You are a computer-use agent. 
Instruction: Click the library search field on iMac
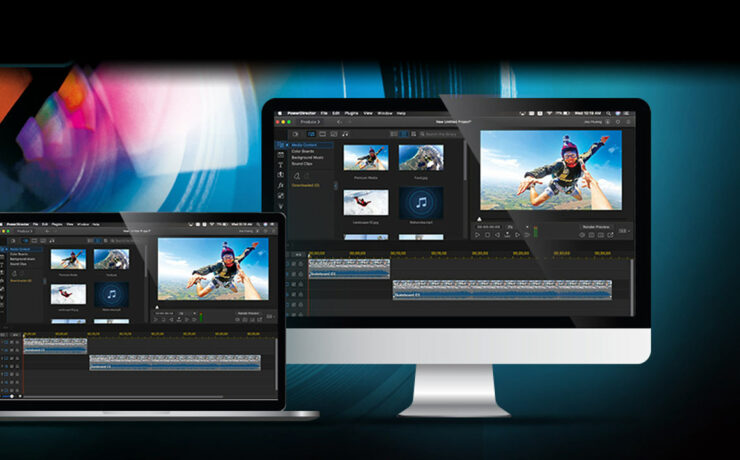click(438, 134)
